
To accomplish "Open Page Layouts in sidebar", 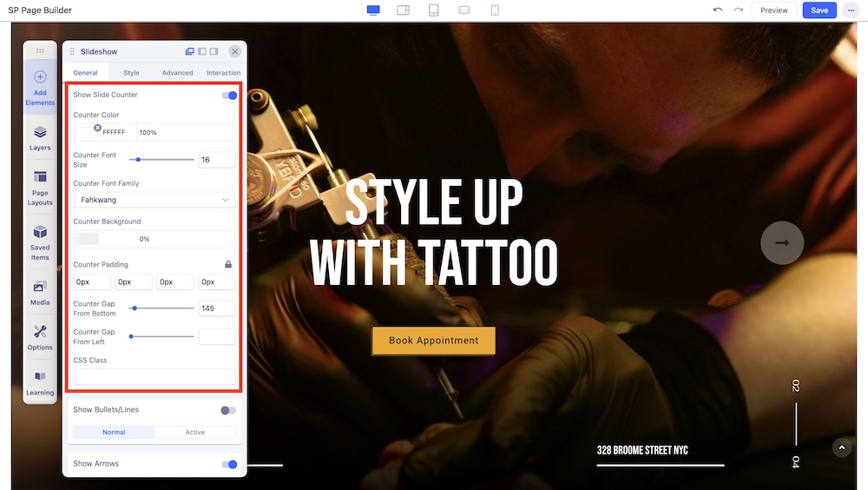I will coord(40,177).
